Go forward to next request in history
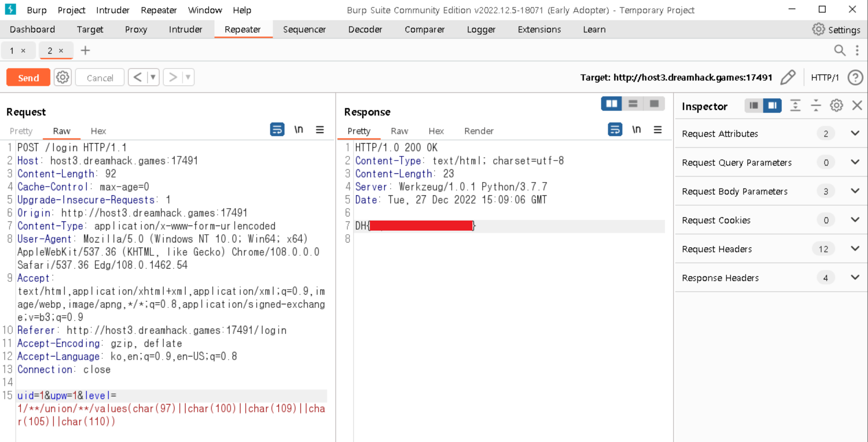Viewport: 868px width, 442px height. (x=173, y=77)
